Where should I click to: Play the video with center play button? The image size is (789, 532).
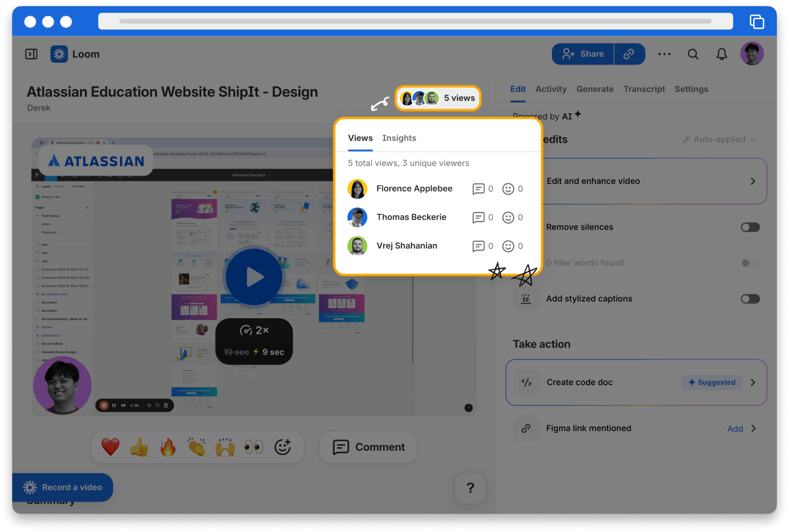click(x=254, y=277)
